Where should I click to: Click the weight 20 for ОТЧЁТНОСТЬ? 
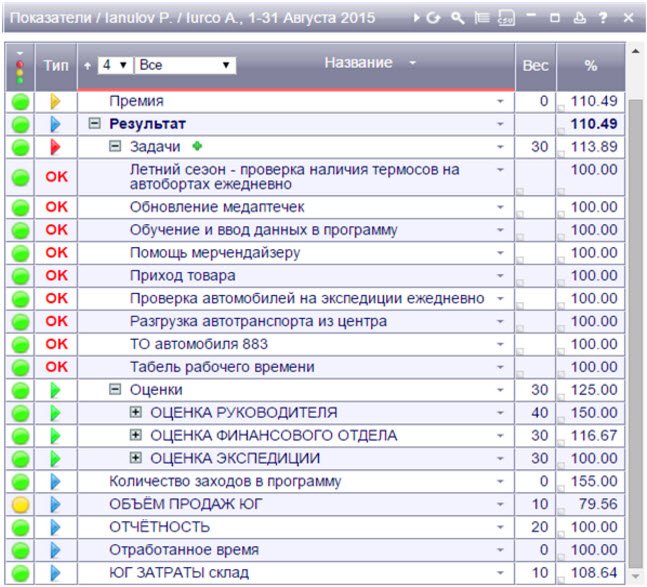(539, 527)
